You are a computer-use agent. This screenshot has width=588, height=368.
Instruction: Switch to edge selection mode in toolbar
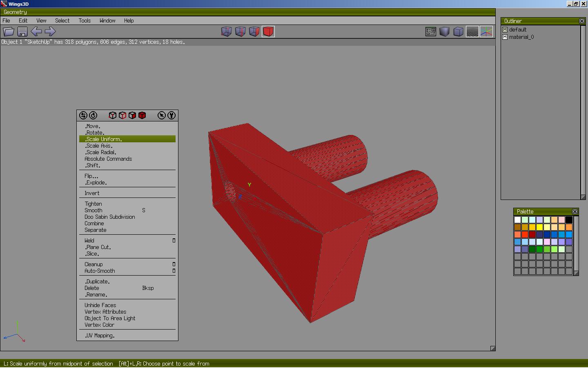[x=240, y=31]
